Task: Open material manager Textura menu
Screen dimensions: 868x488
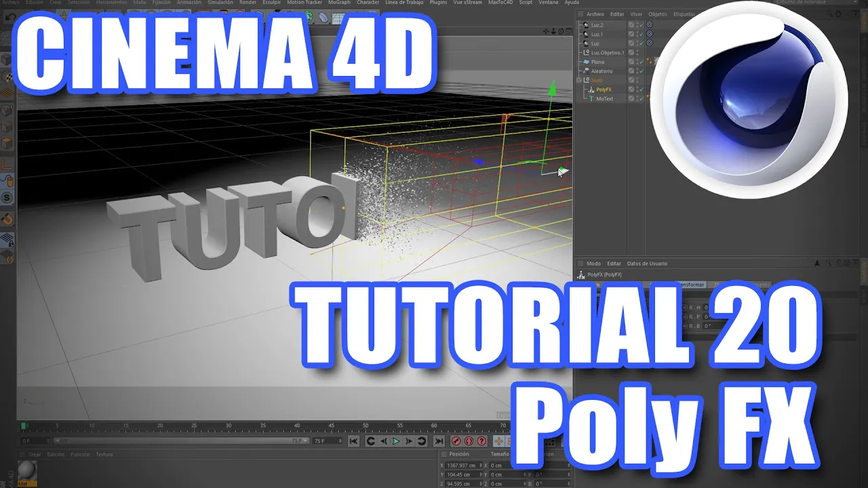Action: (104, 454)
